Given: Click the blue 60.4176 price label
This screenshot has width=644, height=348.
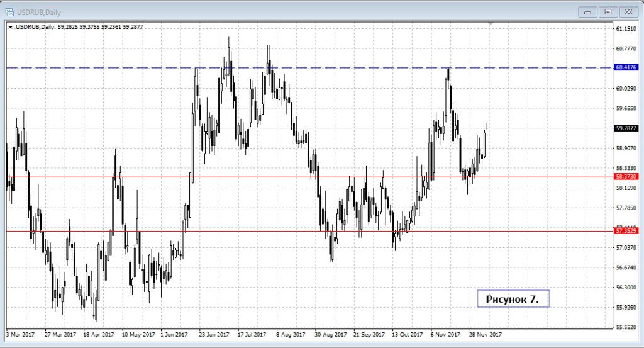Looking at the screenshot, I should tap(627, 67).
